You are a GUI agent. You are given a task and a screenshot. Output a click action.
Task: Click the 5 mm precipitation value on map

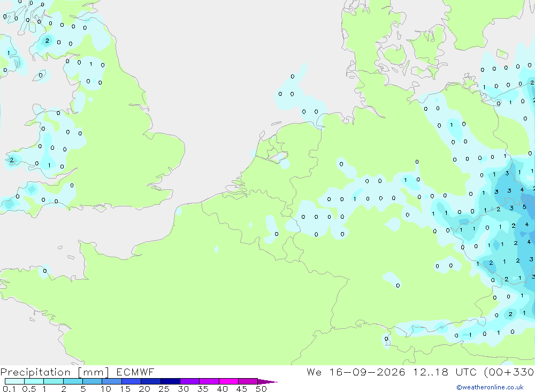pyautogui.click(x=524, y=207)
